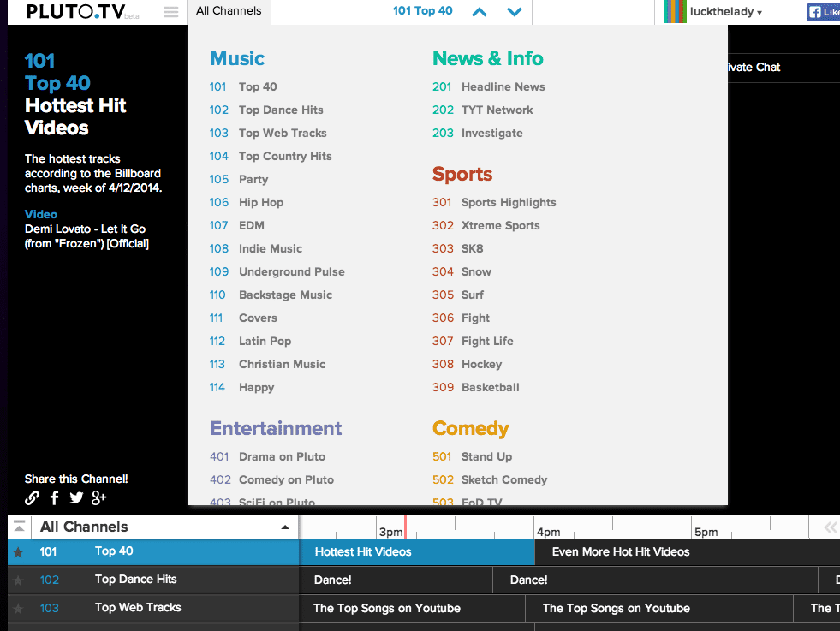Screen dimensions: 840x631
Task: Open the Private Chat tab
Action: click(x=754, y=68)
